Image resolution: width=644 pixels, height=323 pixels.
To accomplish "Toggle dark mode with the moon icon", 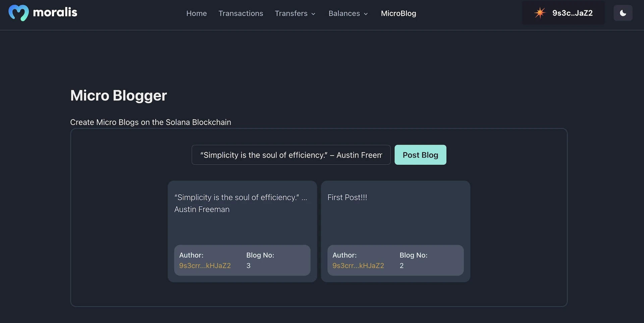I will pyautogui.click(x=623, y=13).
